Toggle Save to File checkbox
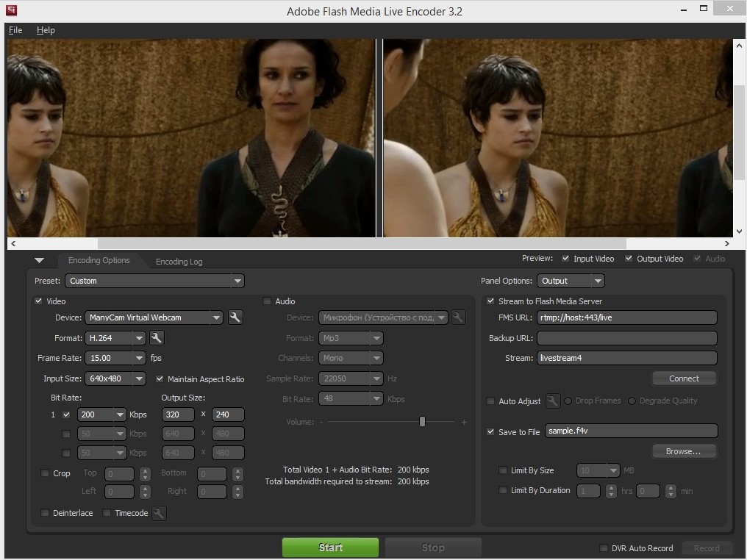 point(490,431)
